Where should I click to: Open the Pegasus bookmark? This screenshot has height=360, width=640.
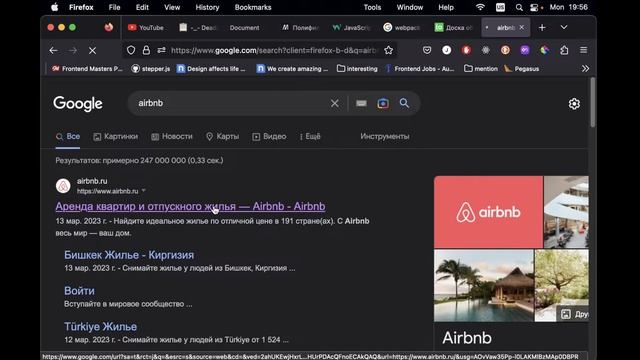click(522, 69)
